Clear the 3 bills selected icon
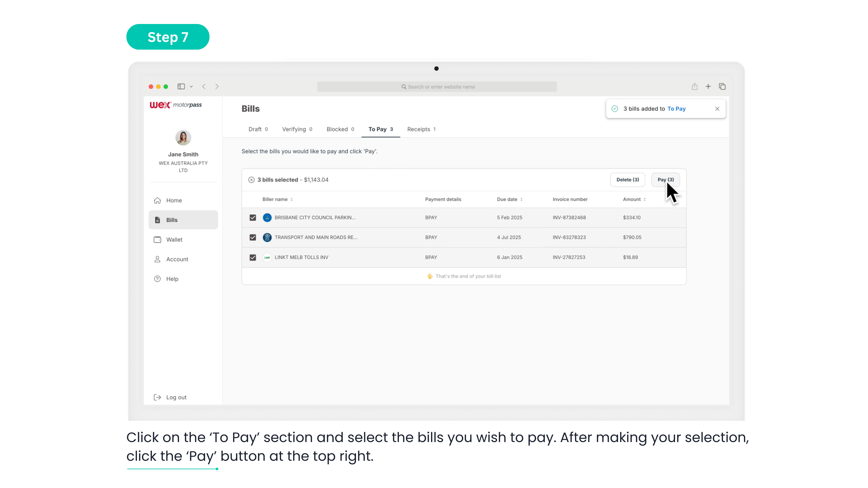This screenshot has width=868, height=488. coord(251,180)
